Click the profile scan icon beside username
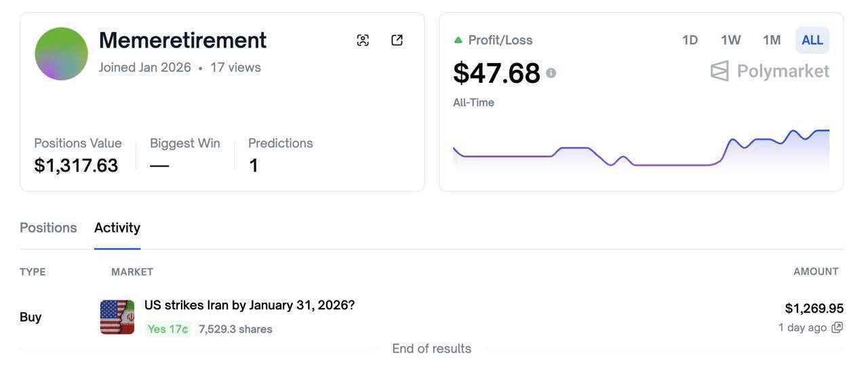868x365 pixels. click(x=363, y=40)
